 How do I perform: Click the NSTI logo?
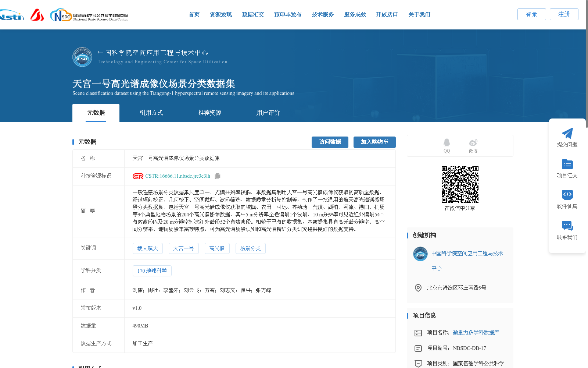coord(12,15)
